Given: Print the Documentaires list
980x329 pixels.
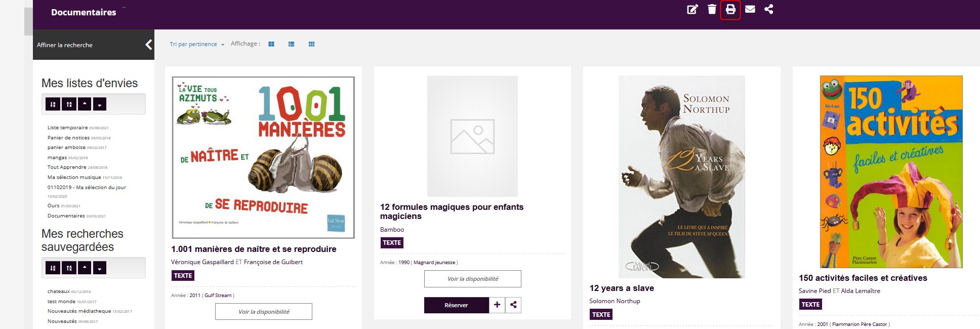Looking at the screenshot, I should 730,9.
